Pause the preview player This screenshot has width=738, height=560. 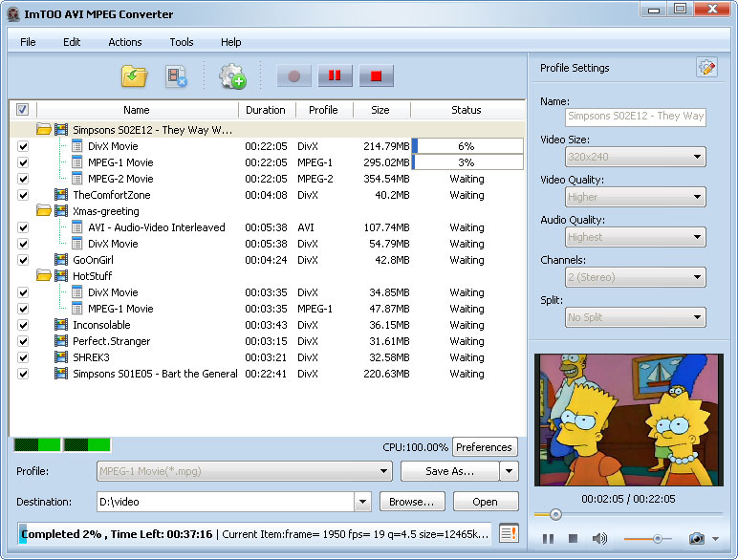pos(548,538)
